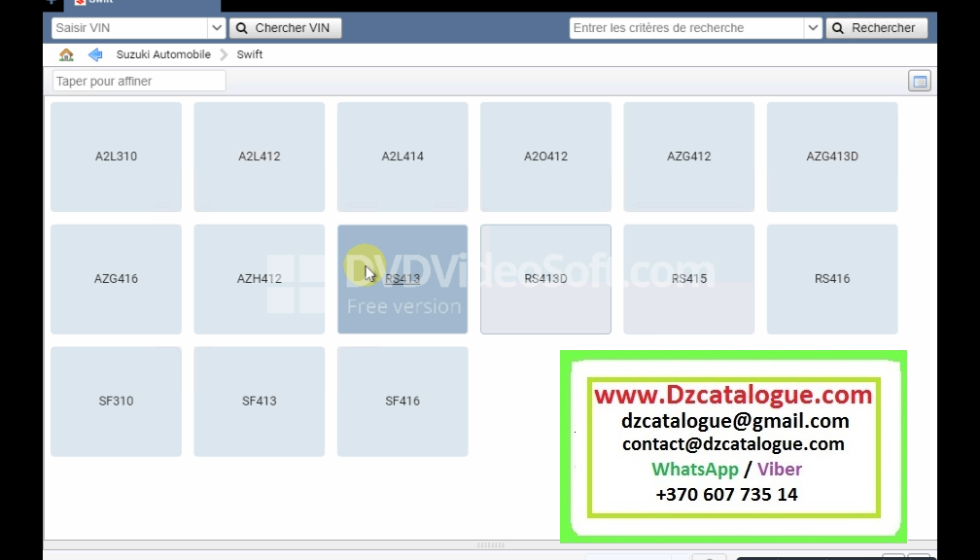Click the www.Dzcatalogue.com link

[733, 395]
